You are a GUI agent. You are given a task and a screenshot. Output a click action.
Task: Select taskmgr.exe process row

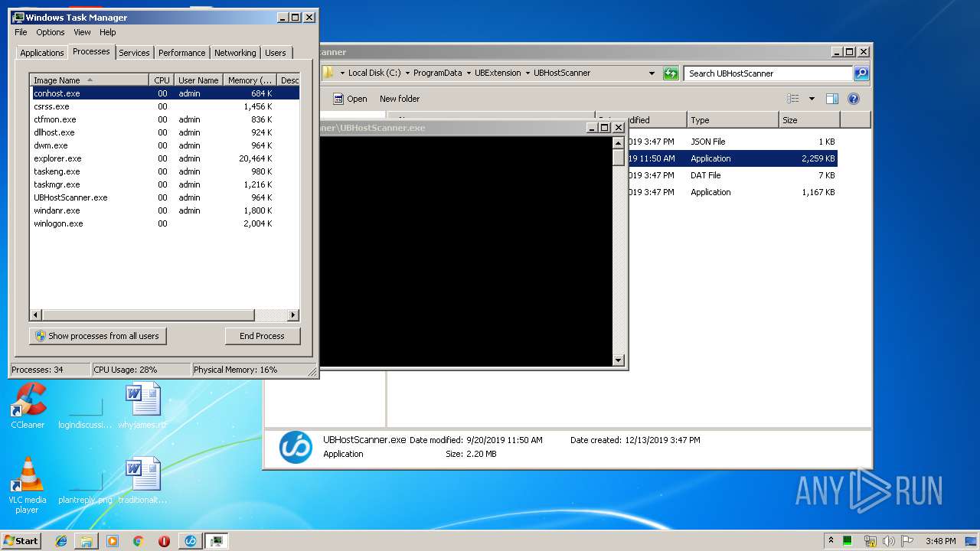coord(165,184)
